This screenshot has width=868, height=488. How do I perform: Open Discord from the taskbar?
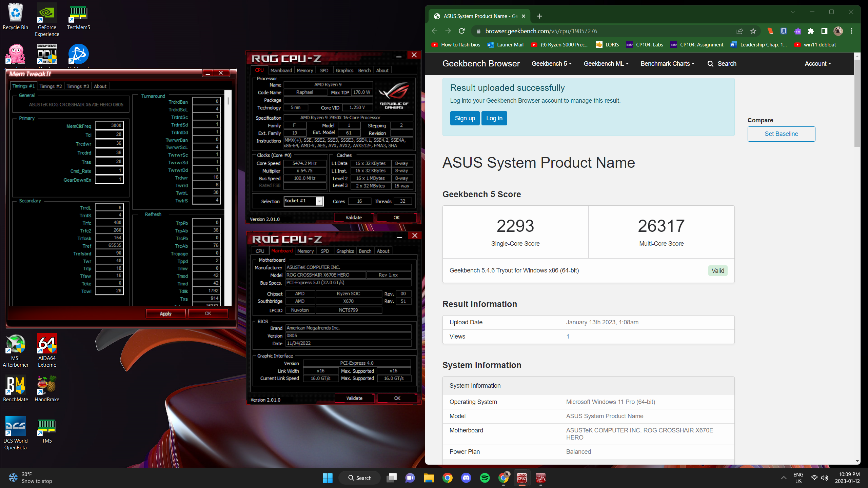[x=466, y=478]
